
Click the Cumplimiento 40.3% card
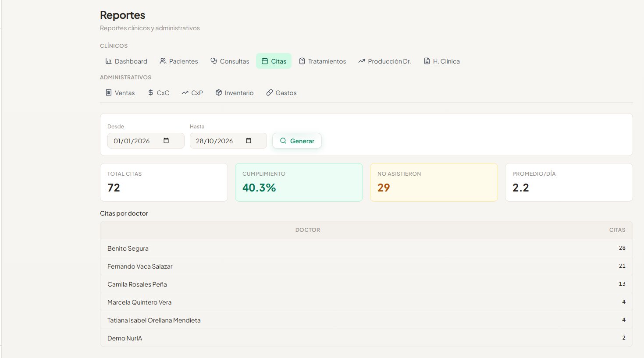point(299,182)
